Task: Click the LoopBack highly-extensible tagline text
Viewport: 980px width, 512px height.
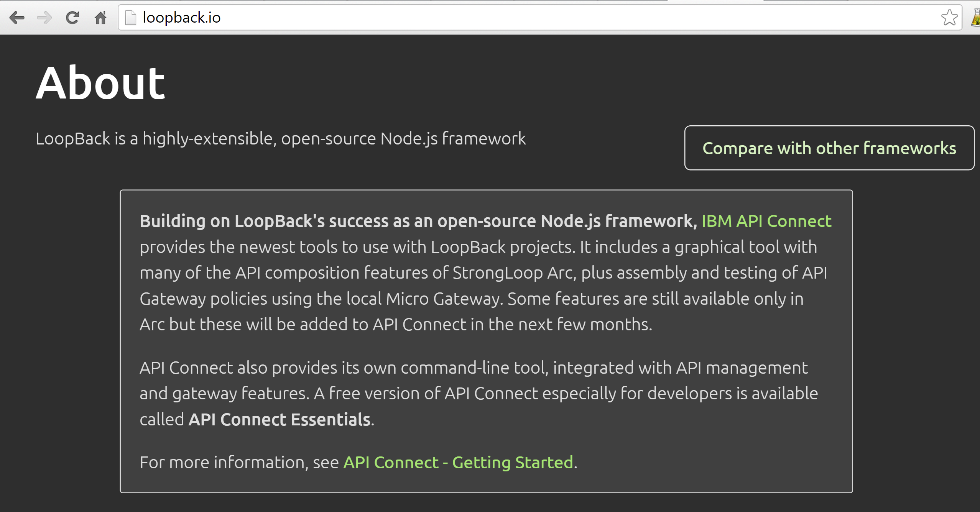Action: [x=281, y=139]
